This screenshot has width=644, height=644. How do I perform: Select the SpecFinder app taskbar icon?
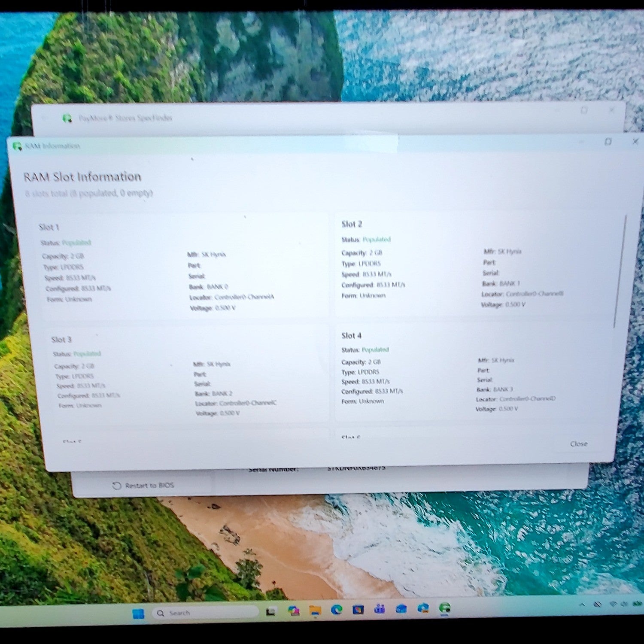[445, 608]
